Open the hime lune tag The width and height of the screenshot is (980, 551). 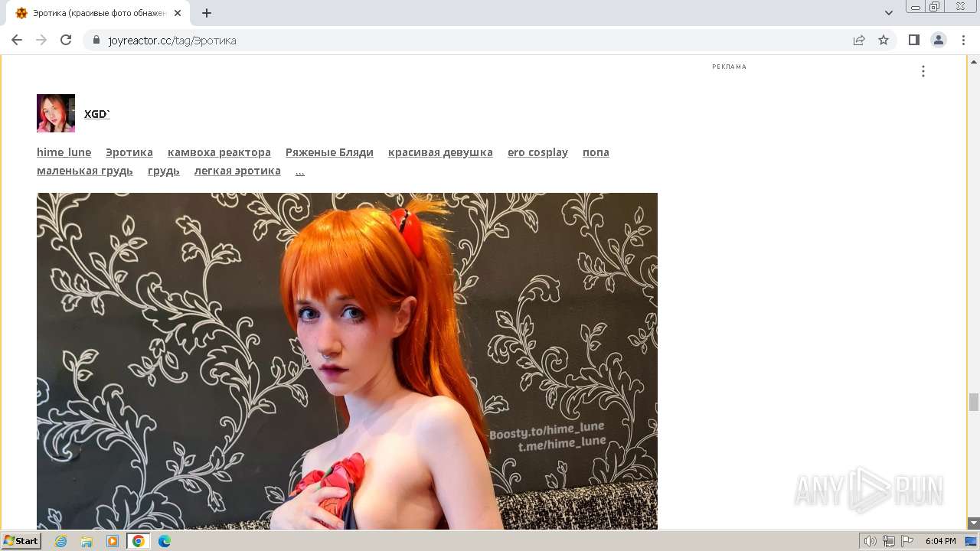[64, 152]
